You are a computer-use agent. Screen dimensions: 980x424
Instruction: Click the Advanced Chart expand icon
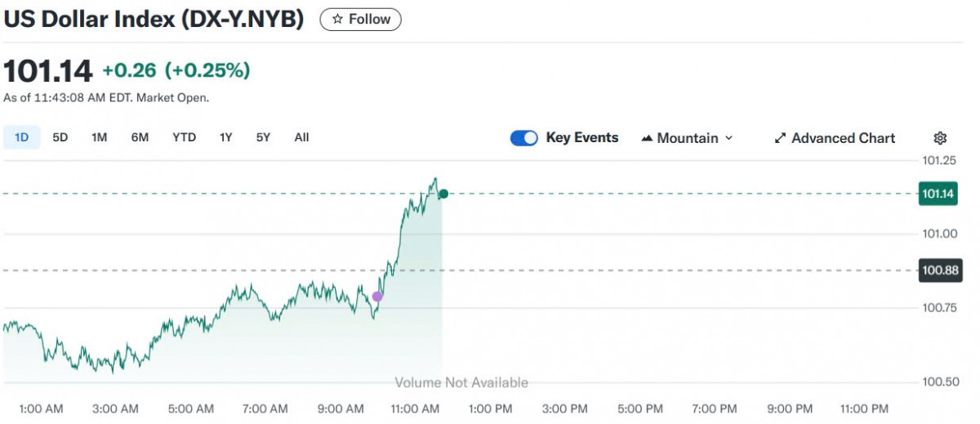[x=780, y=138]
